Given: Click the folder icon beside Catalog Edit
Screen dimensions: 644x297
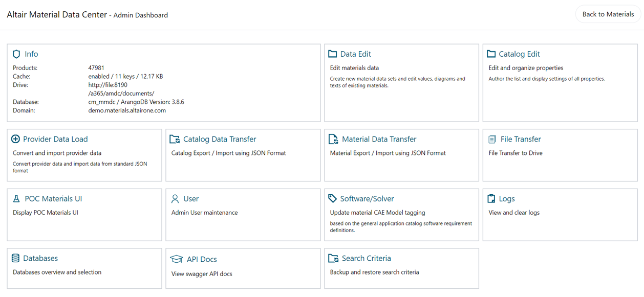Looking at the screenshot, I should click(491, 54).
